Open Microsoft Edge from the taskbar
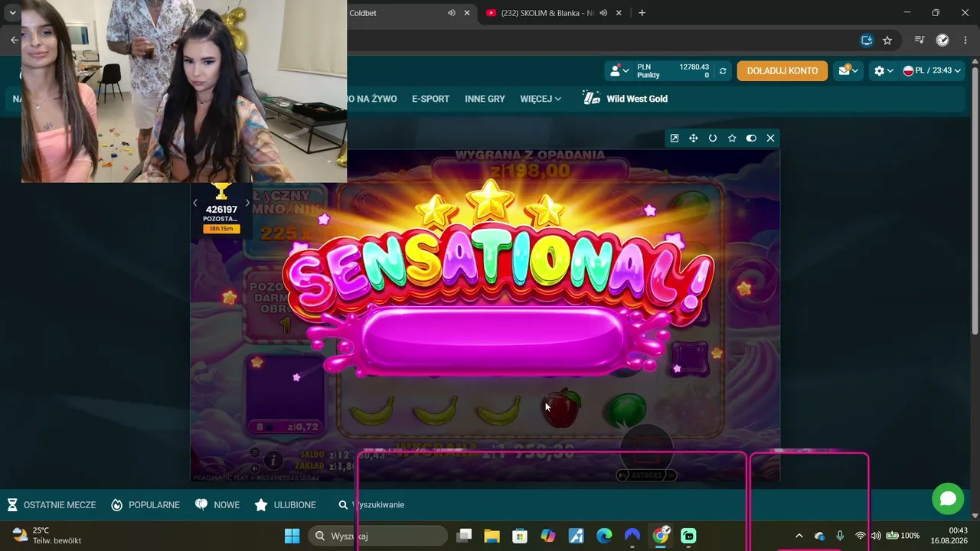Viewport: 980px width, 551px height. 604,536
